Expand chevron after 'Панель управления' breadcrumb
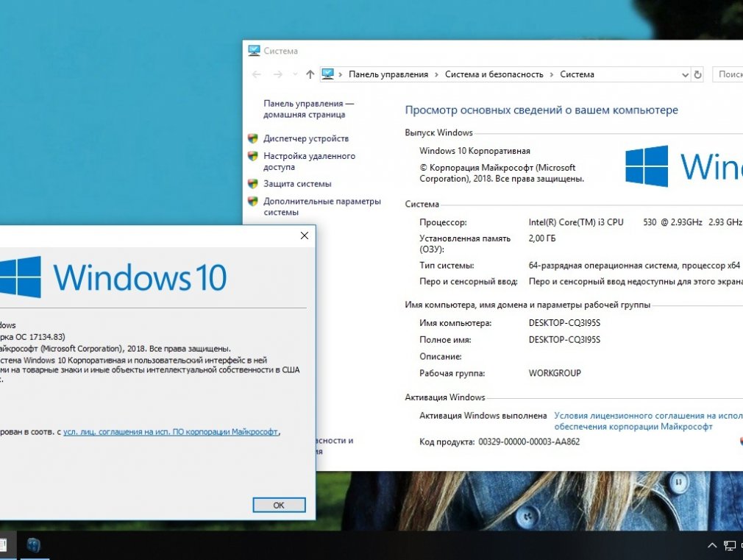This screenshot has width=743, height=560. click(x=436, y=74)
